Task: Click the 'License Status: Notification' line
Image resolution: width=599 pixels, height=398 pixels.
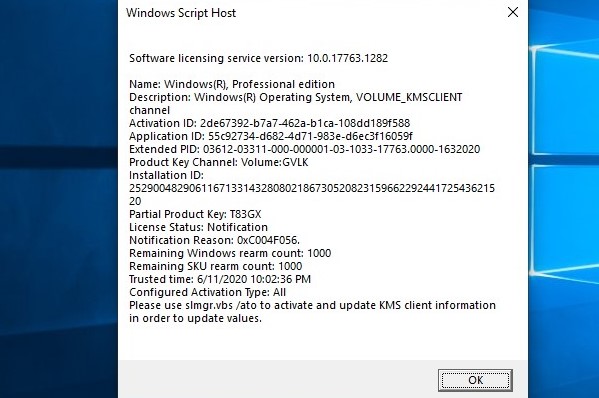Action: (x=198, y=227)
